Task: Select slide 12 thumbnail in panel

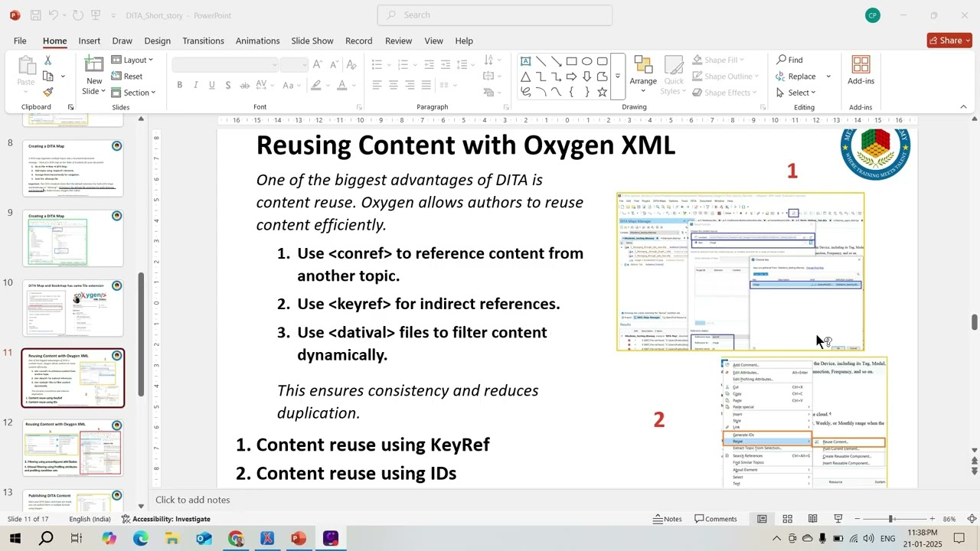Action: [x=73, y=448]
